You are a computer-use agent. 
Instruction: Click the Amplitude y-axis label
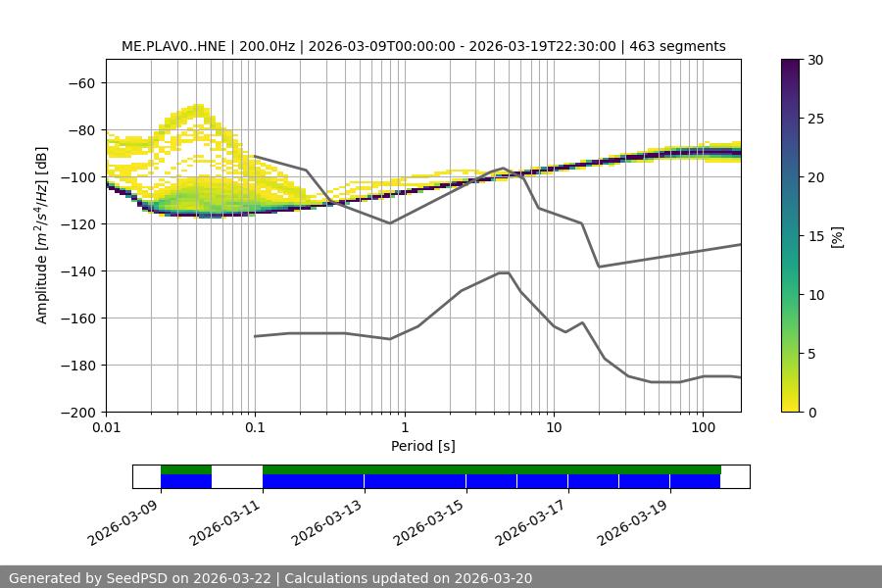(x=42, y=236)
